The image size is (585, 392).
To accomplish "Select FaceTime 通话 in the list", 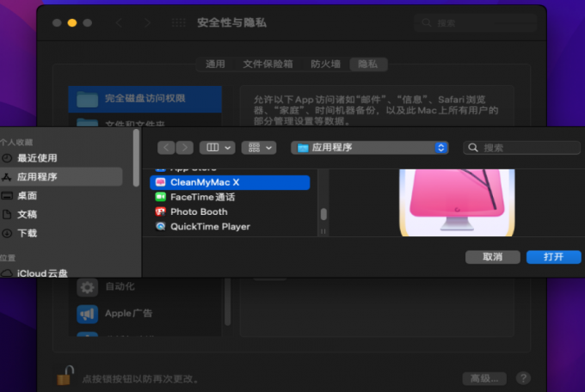I will (230, 197).
